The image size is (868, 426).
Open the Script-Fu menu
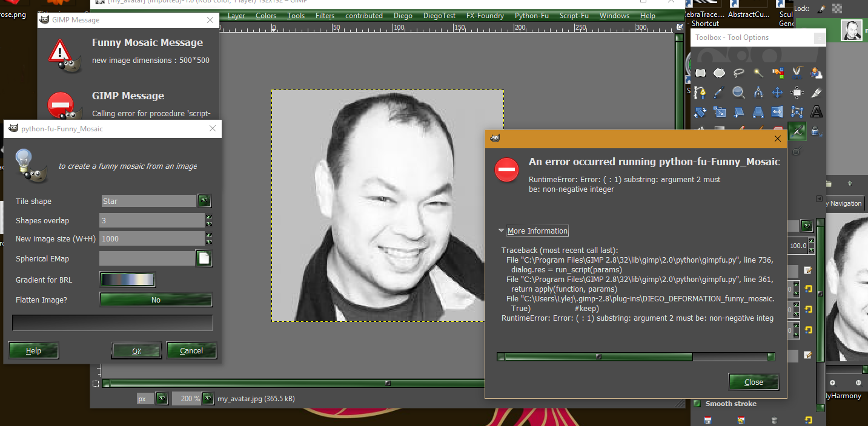[574, 16]
